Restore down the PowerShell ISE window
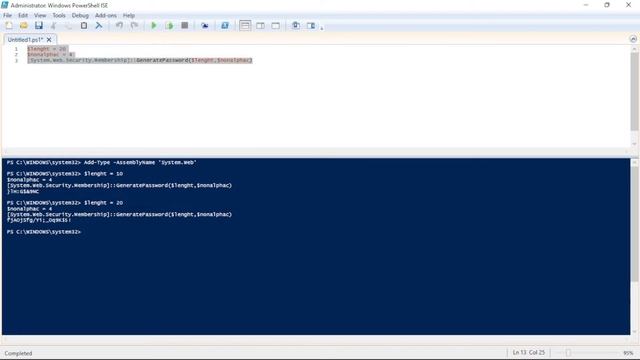 click(x=607, y=5)
